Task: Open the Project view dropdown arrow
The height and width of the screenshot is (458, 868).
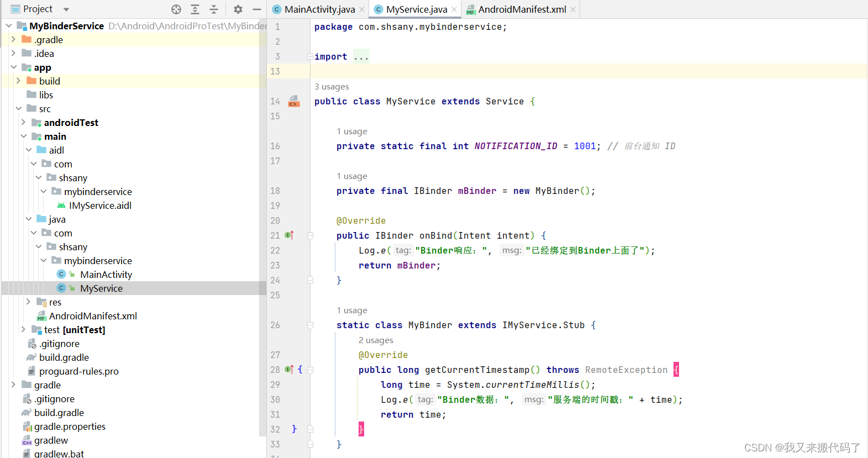Action: [x=66, y=9]
